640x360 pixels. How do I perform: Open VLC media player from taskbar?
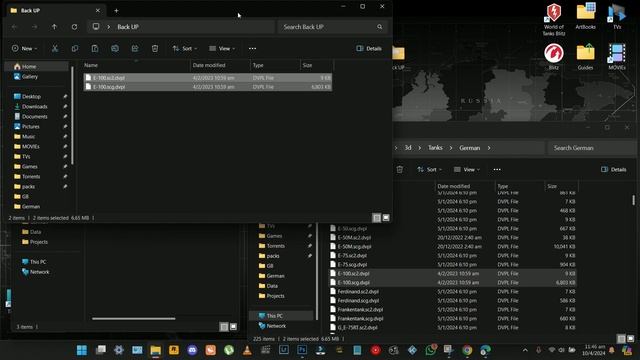[247, 350]
